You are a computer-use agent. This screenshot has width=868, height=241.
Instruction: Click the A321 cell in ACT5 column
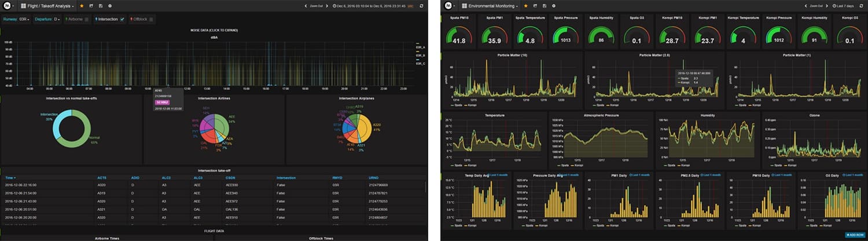101,209
